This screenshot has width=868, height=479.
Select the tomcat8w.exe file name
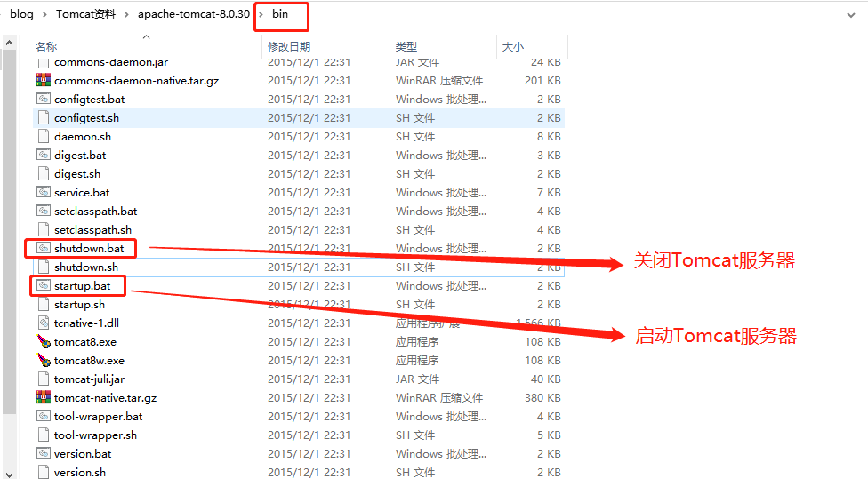point(89,360)
